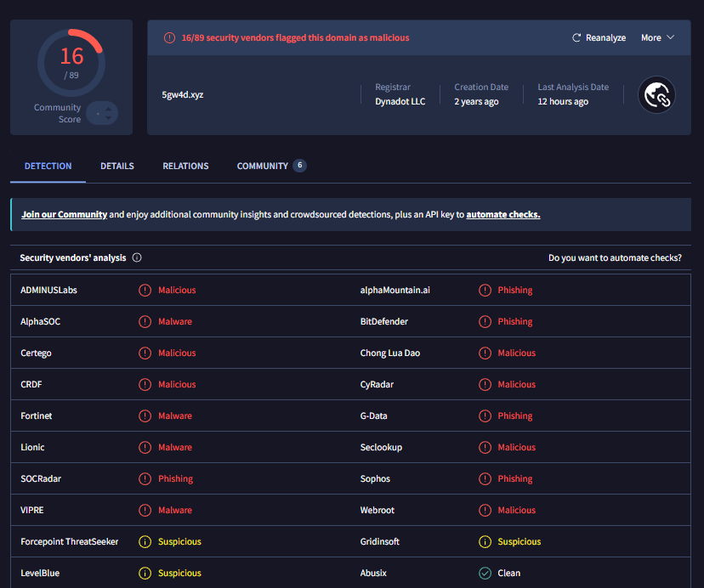Follow the automate checks link in the banner
This screenshot has height=588, width=704.
click(x=502, y=215)
